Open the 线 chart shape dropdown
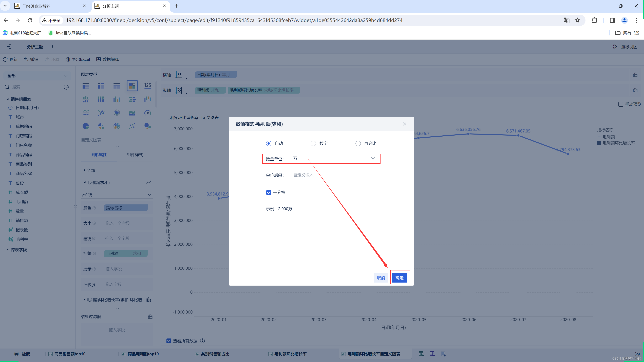This screenshot has height=362, width=644. (117, 195)
